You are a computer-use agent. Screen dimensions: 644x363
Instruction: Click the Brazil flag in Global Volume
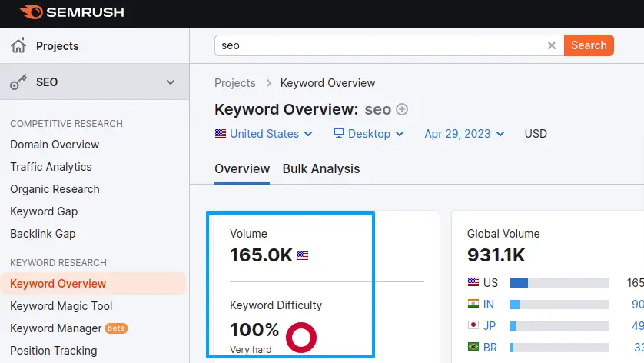tap(473, 347)
